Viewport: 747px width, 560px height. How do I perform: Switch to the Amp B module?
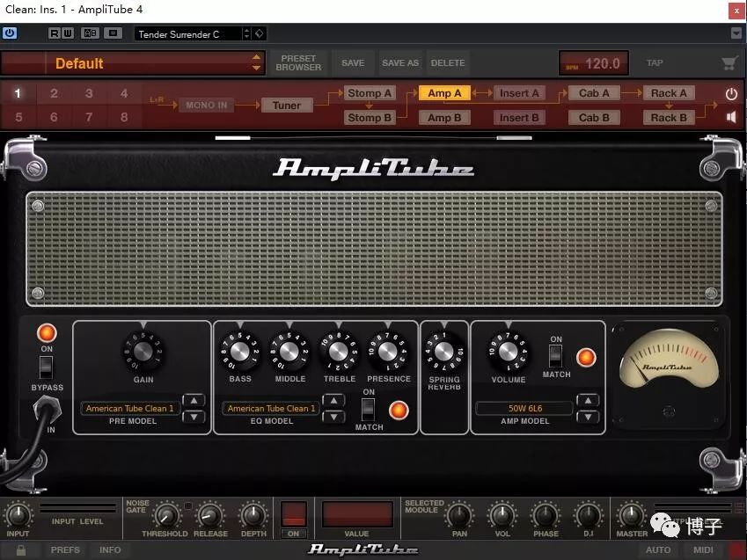pos(444,118)
